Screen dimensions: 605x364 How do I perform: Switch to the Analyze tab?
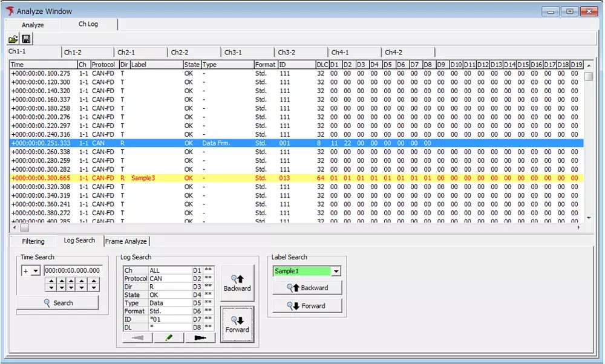click(x=33, y=25)
